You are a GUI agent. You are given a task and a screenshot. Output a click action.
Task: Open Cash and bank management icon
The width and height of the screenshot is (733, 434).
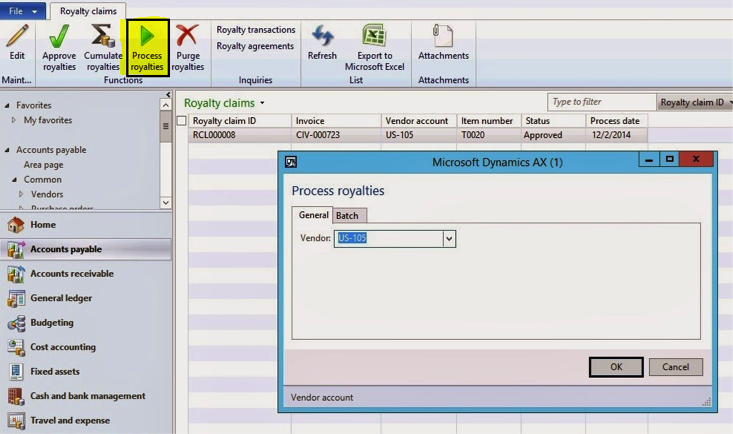(x=16, y=396)
